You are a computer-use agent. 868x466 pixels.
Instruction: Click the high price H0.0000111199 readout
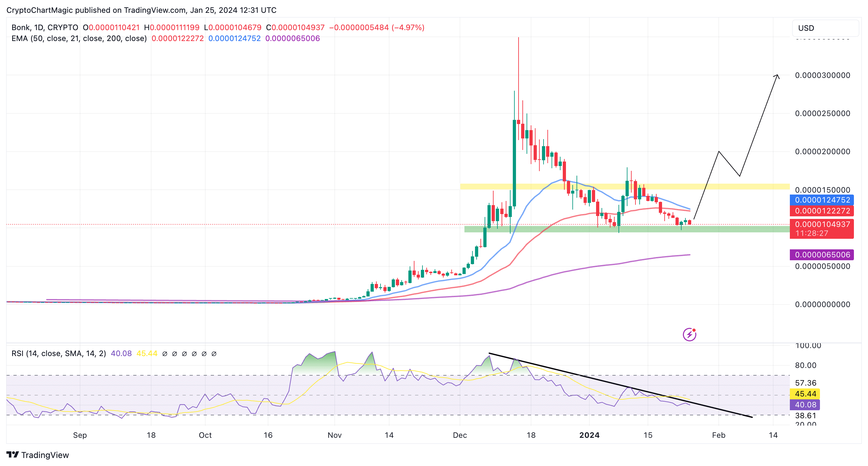(x=172, y=28)
